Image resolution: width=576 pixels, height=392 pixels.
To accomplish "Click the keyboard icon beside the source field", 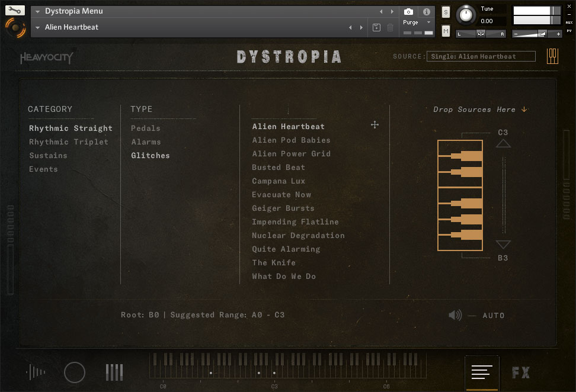I will coord(552,56).
